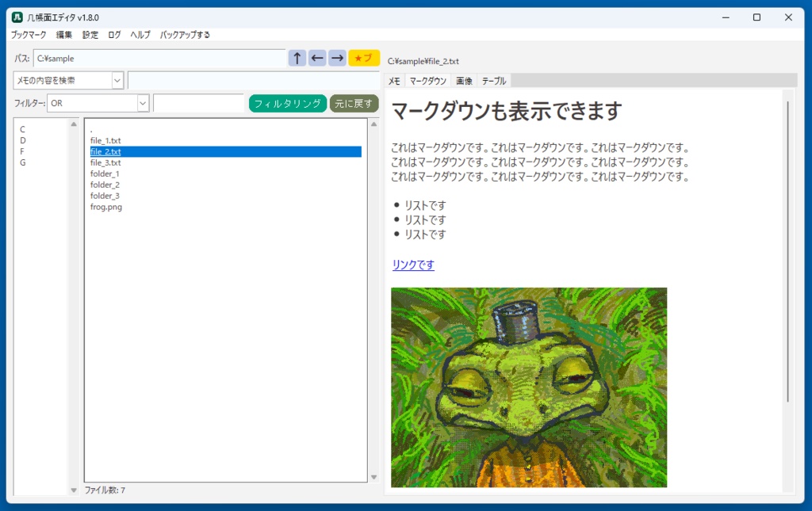
Task: Switch to the 画像 tab
Action: pos(463,79)
